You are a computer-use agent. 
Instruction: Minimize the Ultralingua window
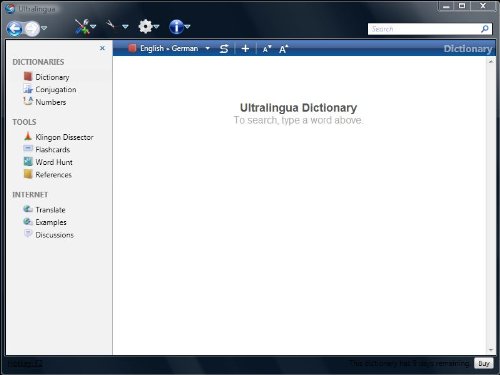pos(446,7)
